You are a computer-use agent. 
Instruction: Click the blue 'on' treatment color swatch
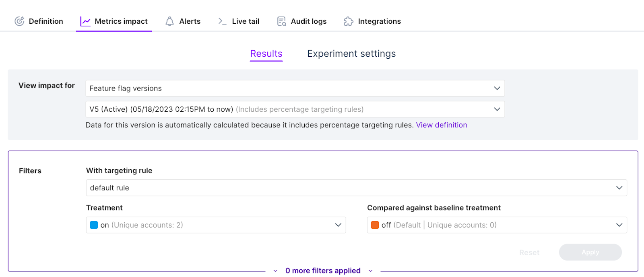click(x=94, y=225)
